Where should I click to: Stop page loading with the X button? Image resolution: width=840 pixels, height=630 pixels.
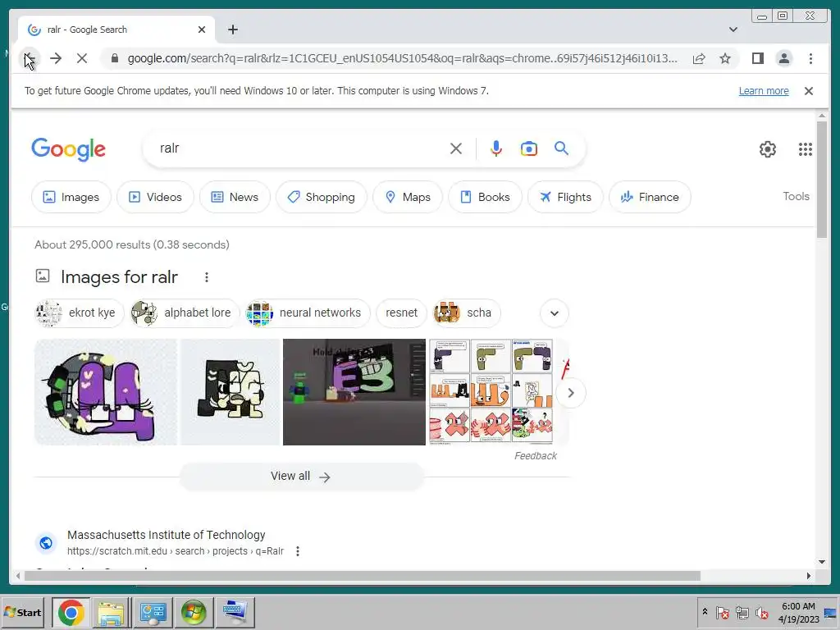81,58
